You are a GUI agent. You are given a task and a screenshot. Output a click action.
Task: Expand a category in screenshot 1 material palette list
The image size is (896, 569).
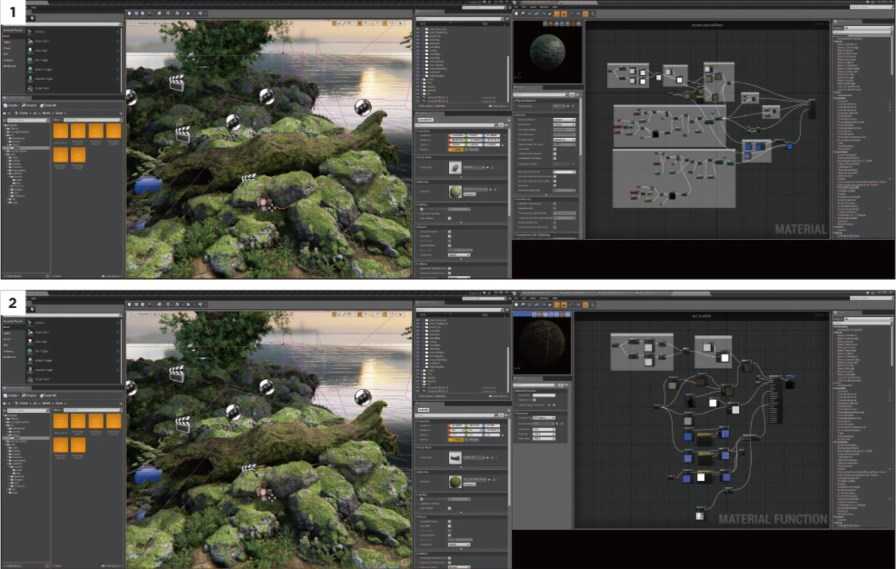[835, 42]
